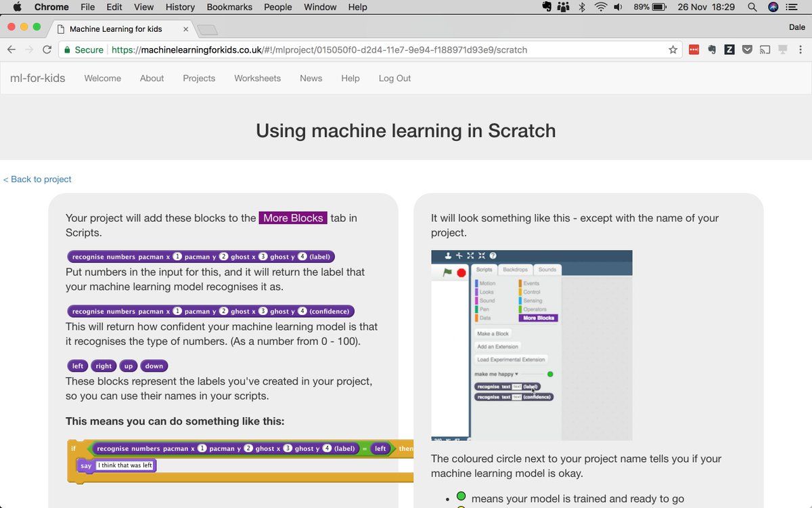Viewport: 812px width, 508px height.
Task: Click the Dale profile button
Action: 796,27
